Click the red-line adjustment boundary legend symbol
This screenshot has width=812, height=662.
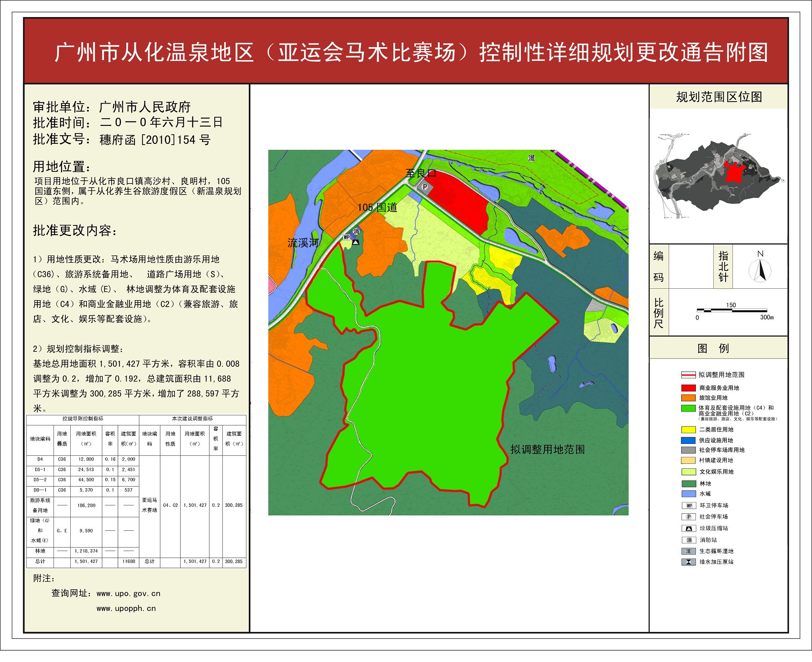pos(689,375)
